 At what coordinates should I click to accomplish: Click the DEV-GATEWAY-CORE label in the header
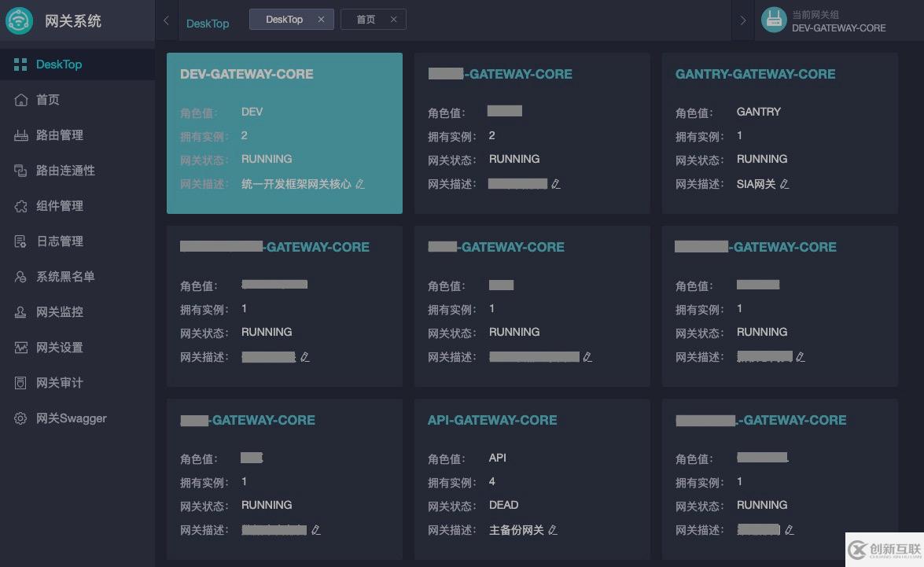pos(838,28)
